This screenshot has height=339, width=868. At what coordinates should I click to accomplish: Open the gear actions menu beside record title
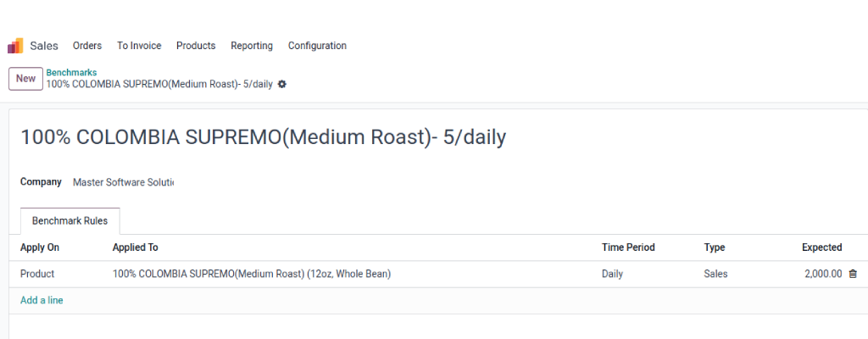coord(281,84)
